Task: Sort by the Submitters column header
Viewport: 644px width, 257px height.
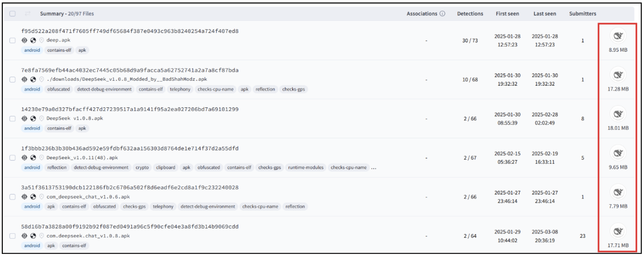Action: click(x=582, y=13)
